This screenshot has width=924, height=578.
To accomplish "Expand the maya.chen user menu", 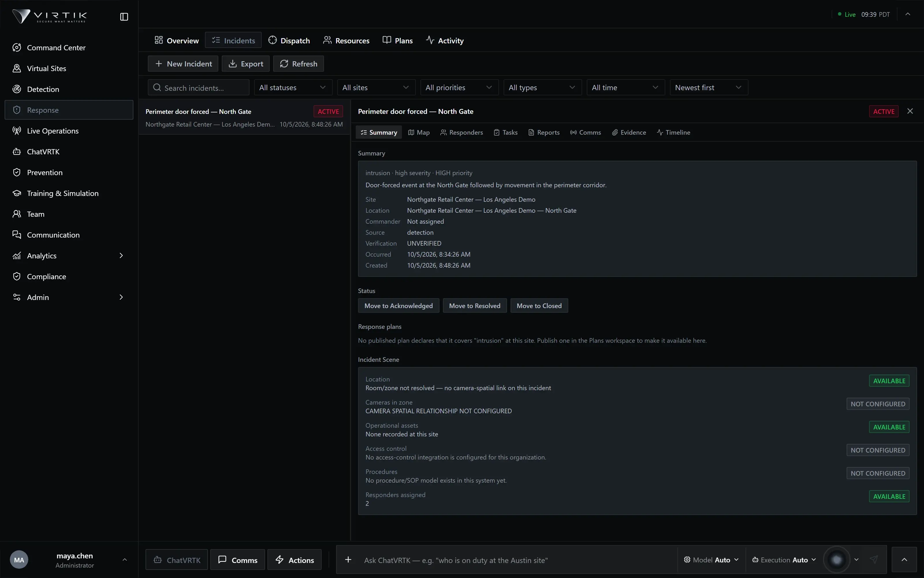I will (x=69, y=560).
